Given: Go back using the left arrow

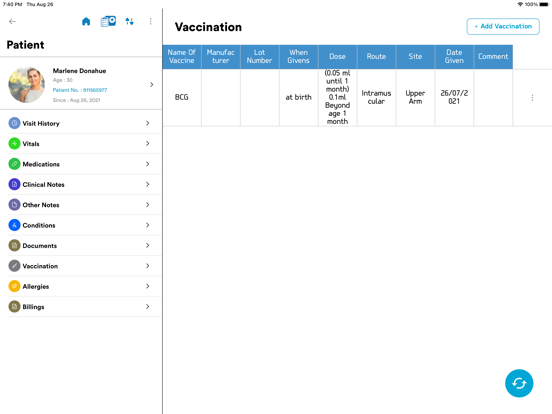Looking at the screenshot, I should 12,21.
